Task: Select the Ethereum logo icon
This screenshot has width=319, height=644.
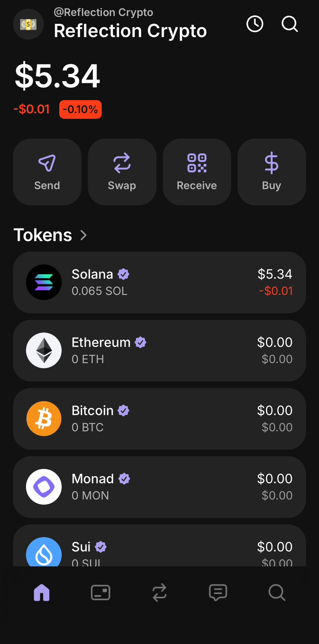Action: coord(44,351)
